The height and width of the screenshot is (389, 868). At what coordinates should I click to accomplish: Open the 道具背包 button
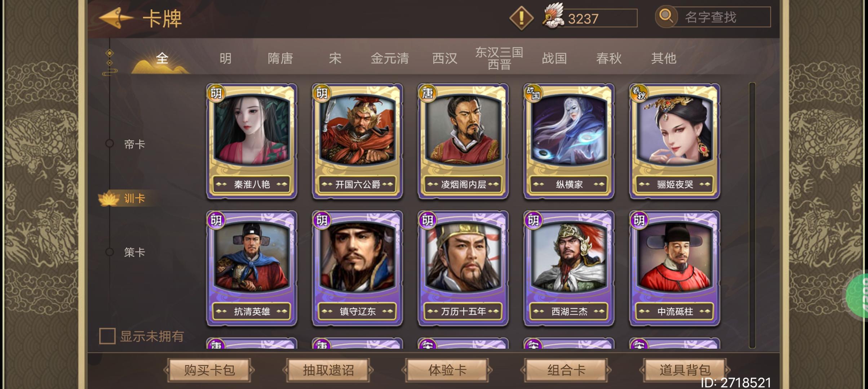[x=685, y=370]
